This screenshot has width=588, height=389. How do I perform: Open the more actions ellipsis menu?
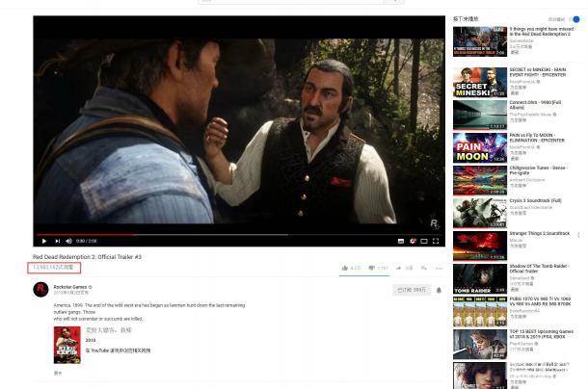click(439, 268)
